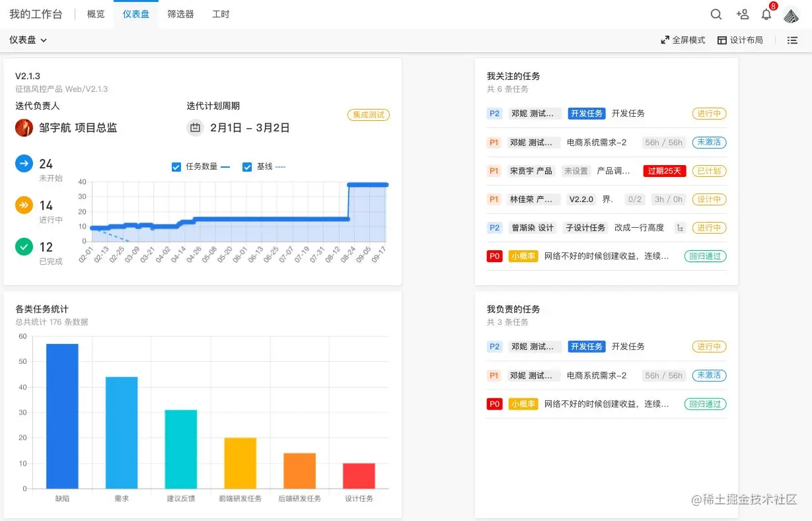Click the yellow 前端研发任务 bar
Viewport: 812px width, 521px height.
pyautogui.click(x=240, y=464)
